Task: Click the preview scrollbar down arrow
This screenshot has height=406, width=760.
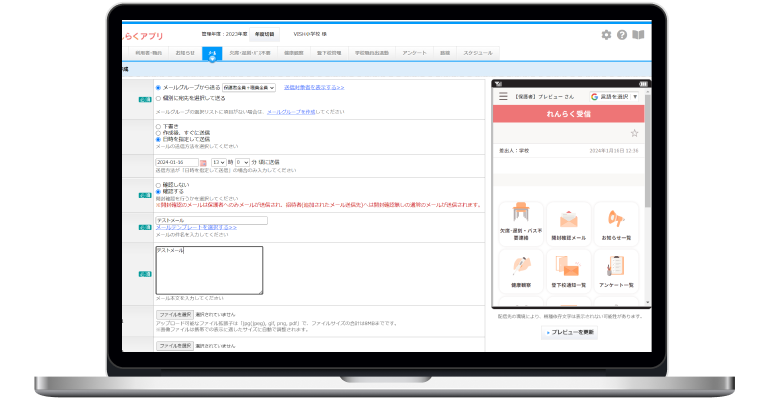Action: coord(648,303)
